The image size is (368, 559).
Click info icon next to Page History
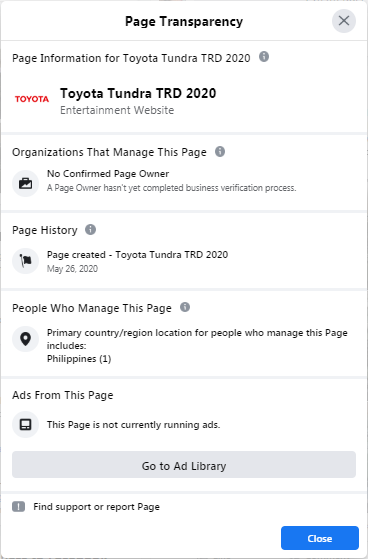[91, 229]
